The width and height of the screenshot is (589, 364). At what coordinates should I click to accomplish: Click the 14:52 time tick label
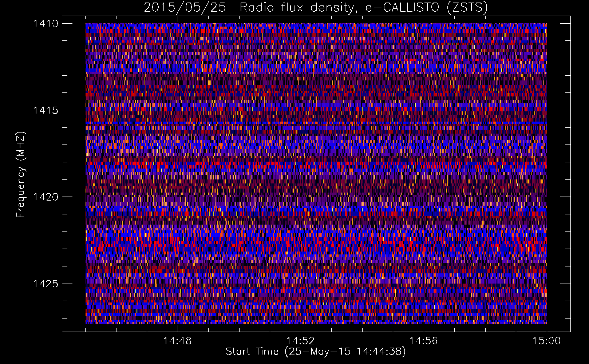[x=300, y=341]
